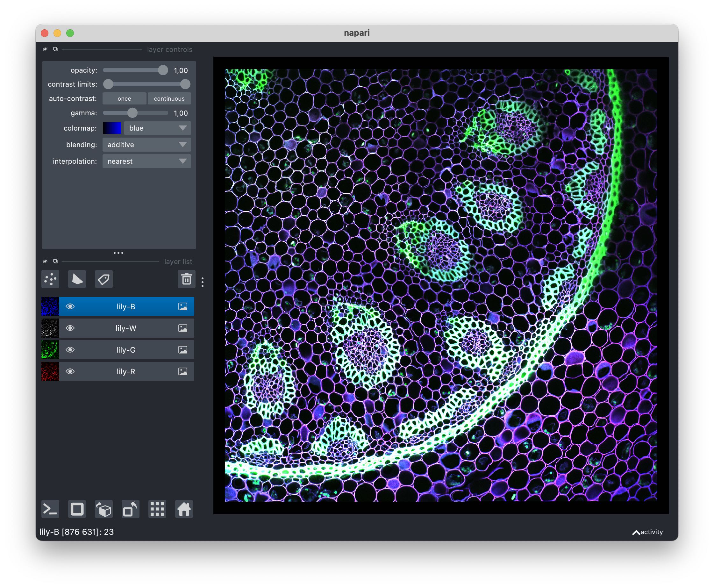Click the lily-W layer thumbnail
The width and height of the screenshot is (714, 588).
tap(50, 328)
